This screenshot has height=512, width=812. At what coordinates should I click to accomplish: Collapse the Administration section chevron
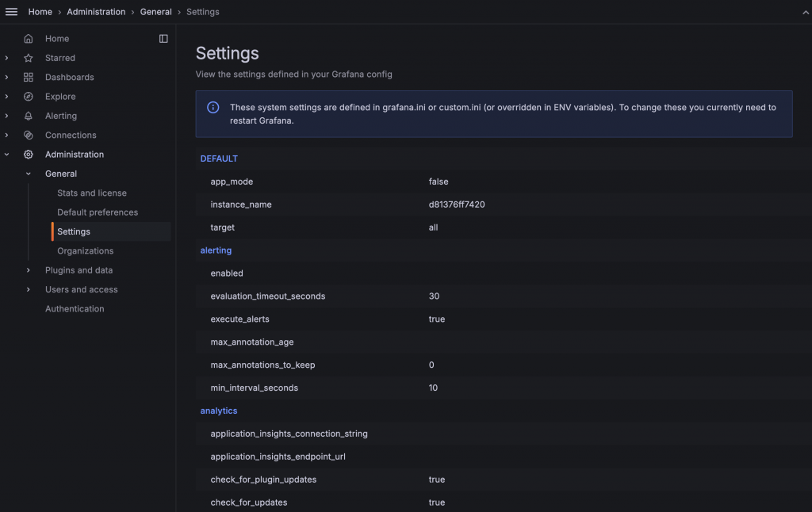7,155
